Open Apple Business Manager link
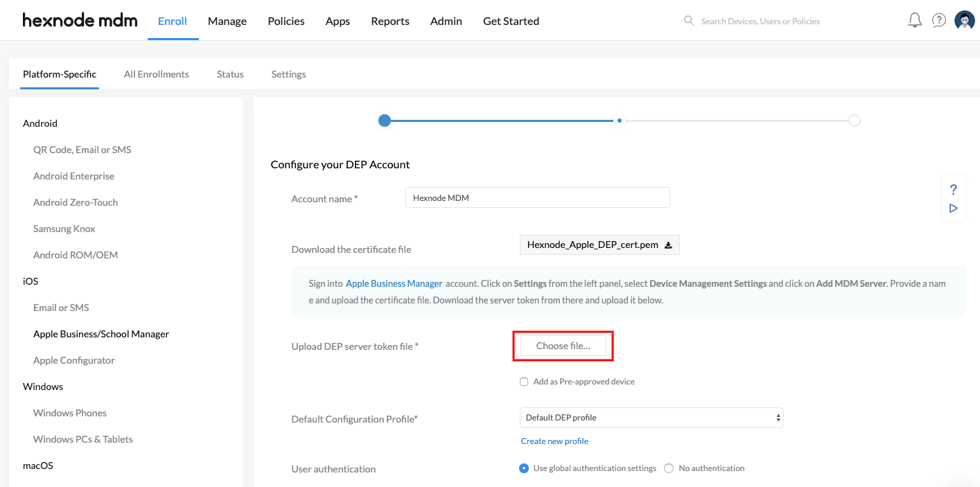980x487 pixels. tap(394, 283)
